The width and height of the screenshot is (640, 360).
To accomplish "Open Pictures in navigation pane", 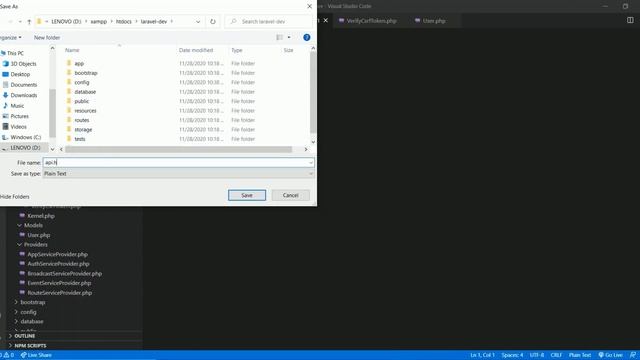I will pos(20,116).
